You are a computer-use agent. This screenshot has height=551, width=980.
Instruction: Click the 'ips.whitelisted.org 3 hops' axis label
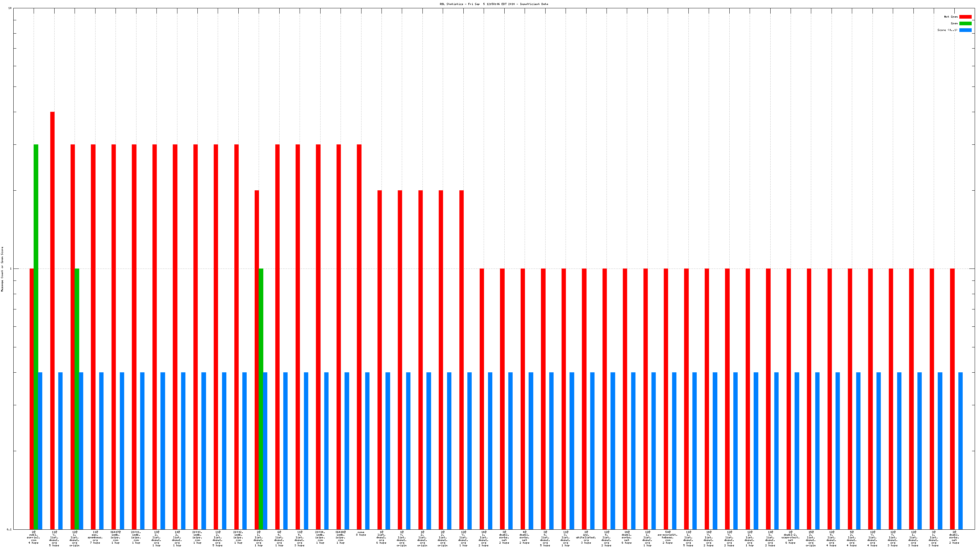(x=586, y=537)
